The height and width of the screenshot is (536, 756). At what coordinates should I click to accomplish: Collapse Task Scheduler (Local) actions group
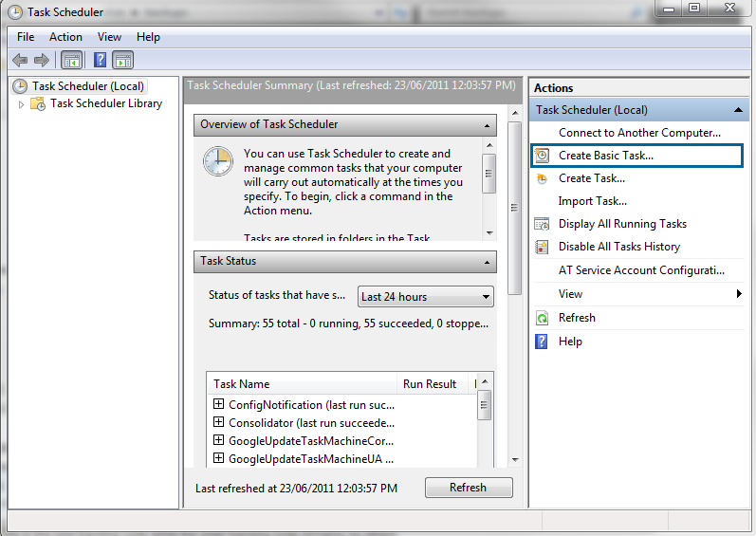pos(738,110)
